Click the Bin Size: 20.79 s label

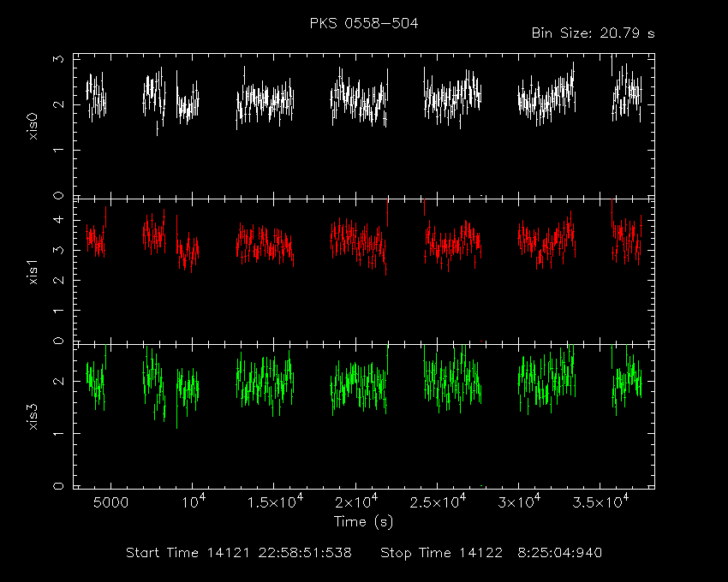point(593,33)
